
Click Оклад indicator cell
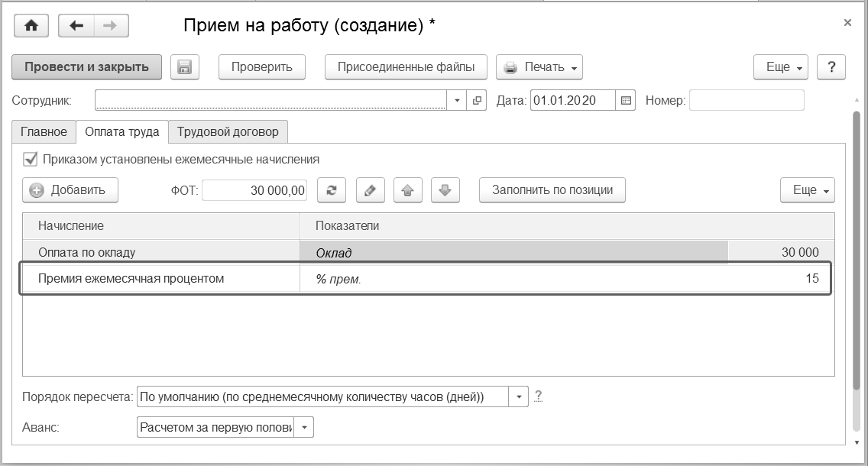point(513,252)
